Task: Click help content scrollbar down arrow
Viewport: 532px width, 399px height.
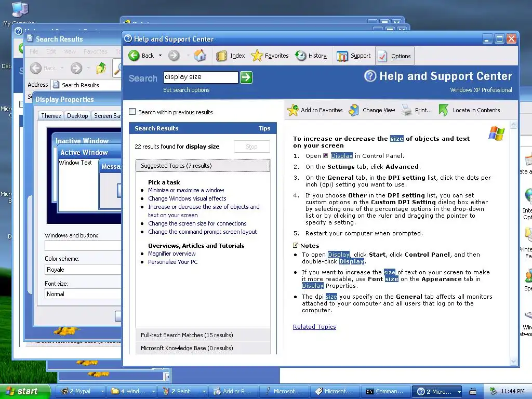Action: (513, 361)
